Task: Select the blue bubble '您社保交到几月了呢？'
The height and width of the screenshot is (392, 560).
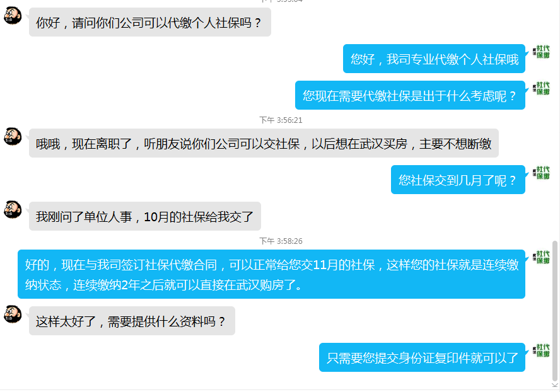Action: [x=458, y=180]
